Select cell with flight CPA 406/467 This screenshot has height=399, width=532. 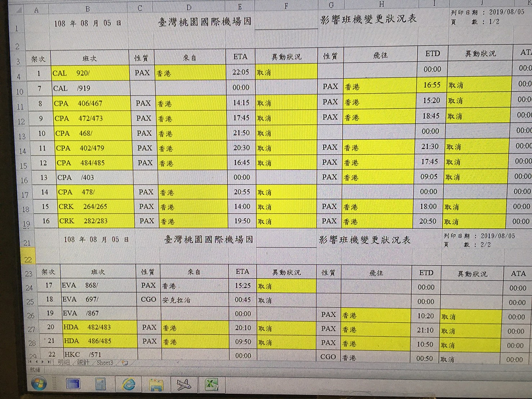[x=92, y=103]
